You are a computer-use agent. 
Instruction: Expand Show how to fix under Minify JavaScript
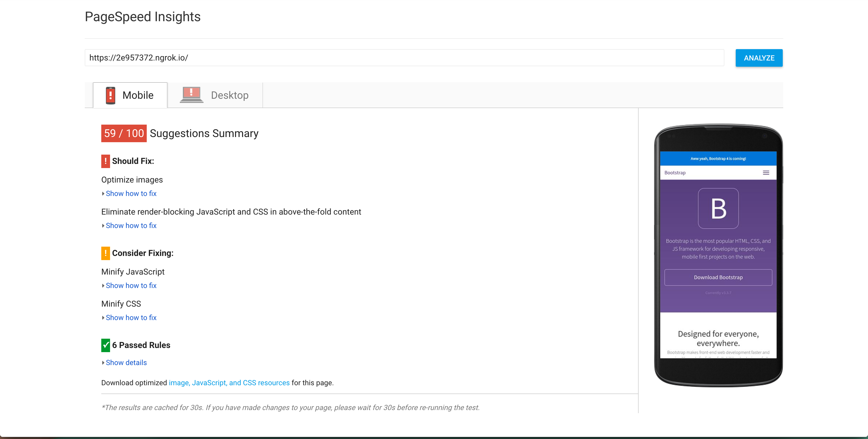click(x=131, y=286)
